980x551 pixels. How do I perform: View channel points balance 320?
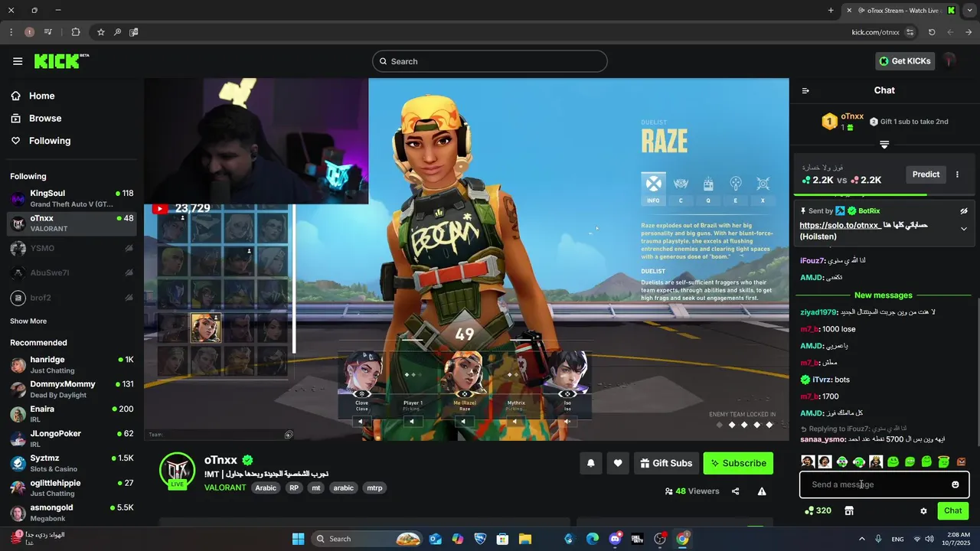(818, 510)
